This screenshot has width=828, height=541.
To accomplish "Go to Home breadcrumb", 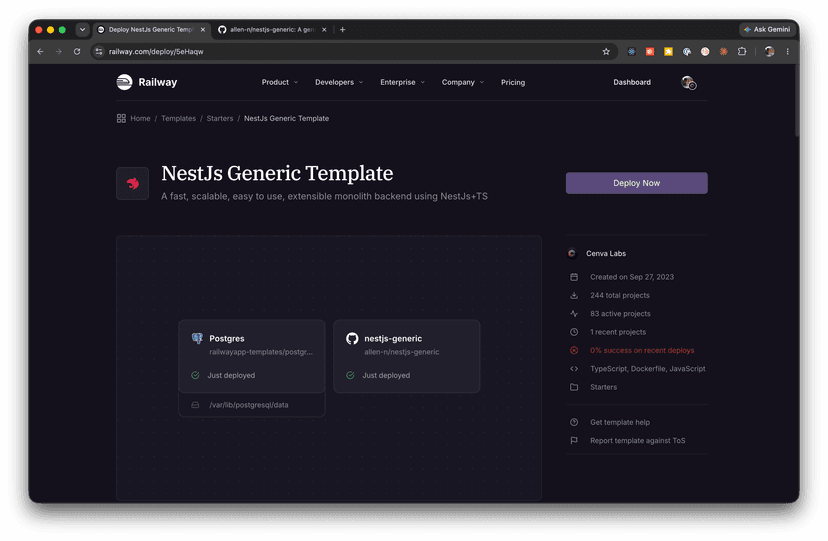I will [140, 118].
